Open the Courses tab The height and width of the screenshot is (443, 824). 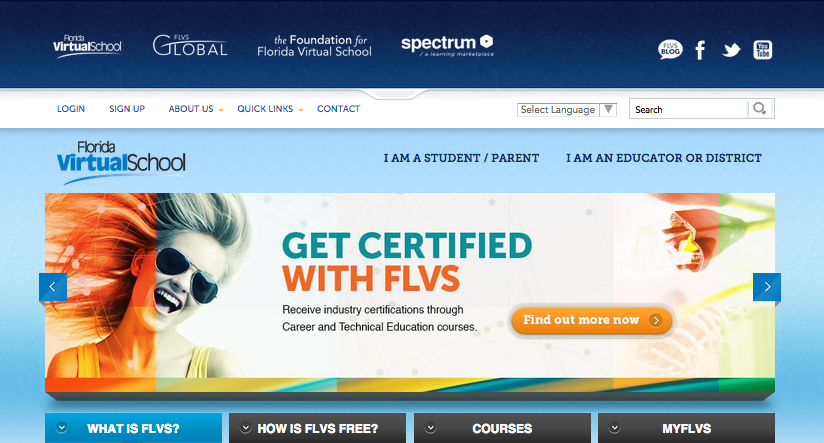502,428
